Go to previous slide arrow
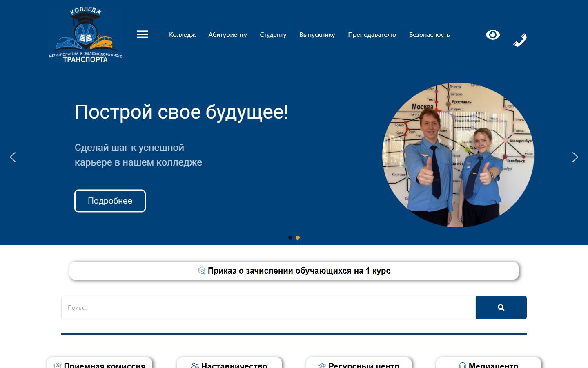588x368 pixels. (x=13, y=157)
